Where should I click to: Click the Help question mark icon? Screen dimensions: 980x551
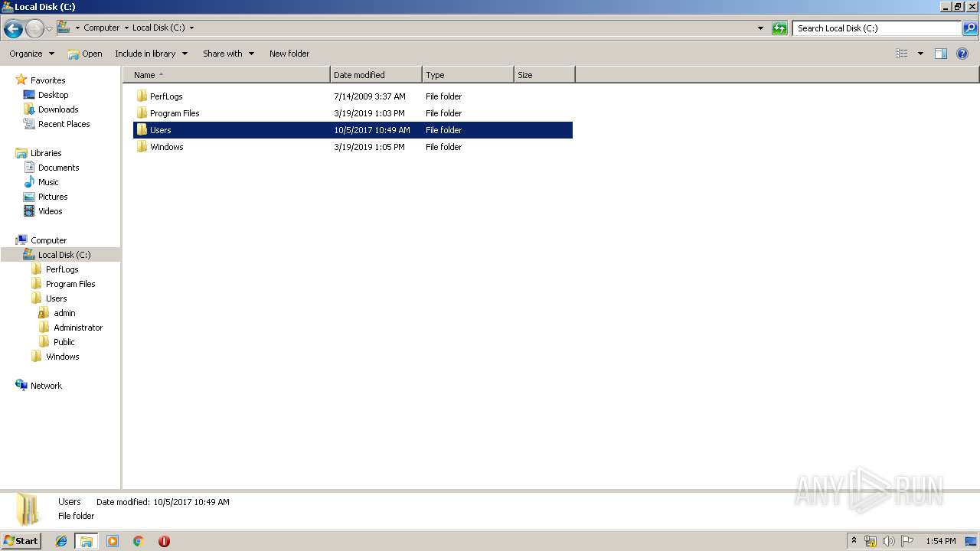click(x=962, y=54)
